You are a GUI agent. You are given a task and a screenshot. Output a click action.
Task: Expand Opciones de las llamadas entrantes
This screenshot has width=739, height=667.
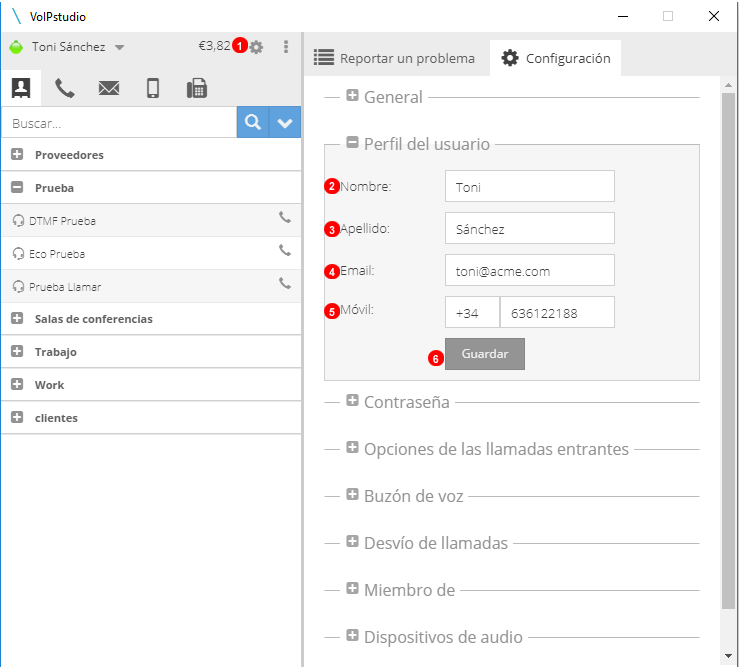pyautogui.click(x=352, y=447)
